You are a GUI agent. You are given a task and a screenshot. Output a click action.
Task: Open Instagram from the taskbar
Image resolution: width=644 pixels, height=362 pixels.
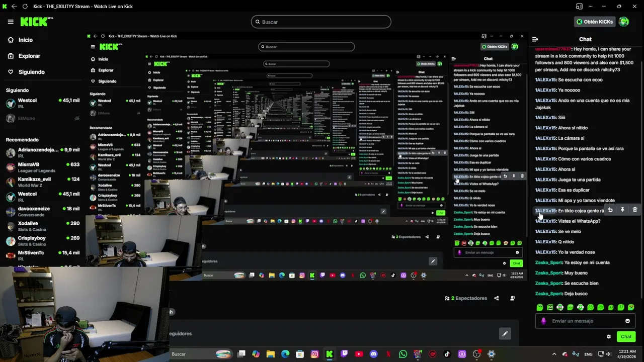pyautogui.click(x=315, y=354)
